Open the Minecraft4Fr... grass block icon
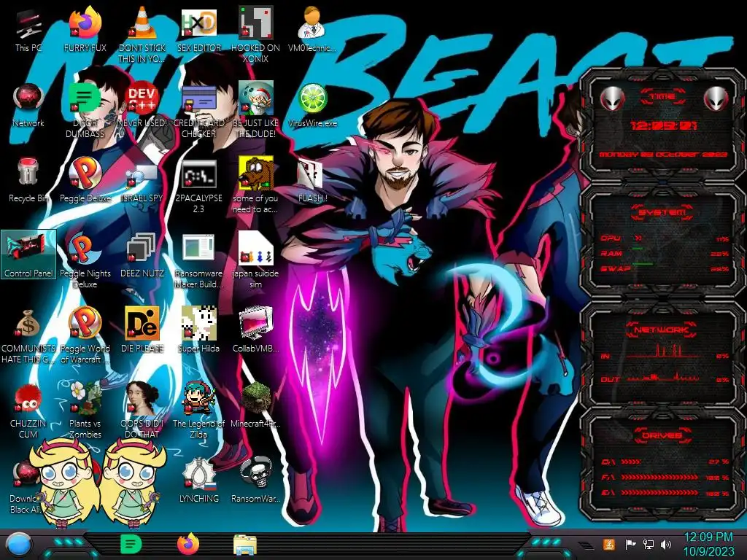The width and height of the screenshot is (747, 560). point(256,405)
